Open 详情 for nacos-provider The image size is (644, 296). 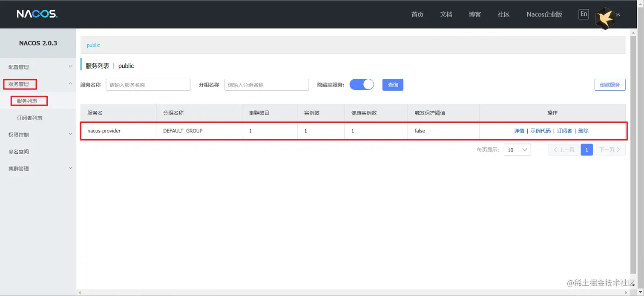(x=519, y=131)
